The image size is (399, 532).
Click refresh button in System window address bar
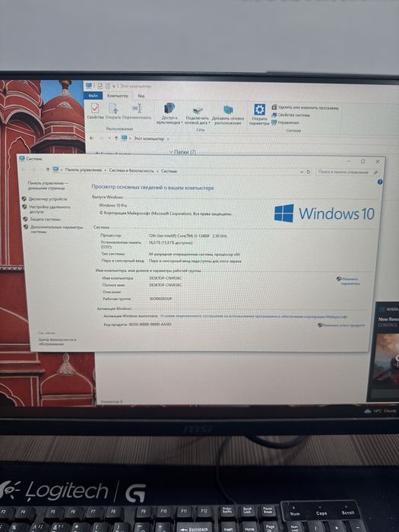pos(309,172)
